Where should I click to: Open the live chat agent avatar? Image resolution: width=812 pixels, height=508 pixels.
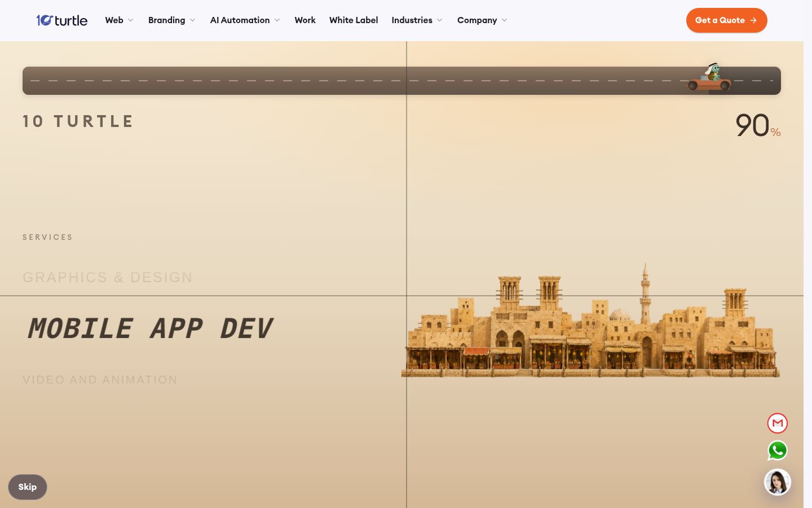[x=778, y=483]
